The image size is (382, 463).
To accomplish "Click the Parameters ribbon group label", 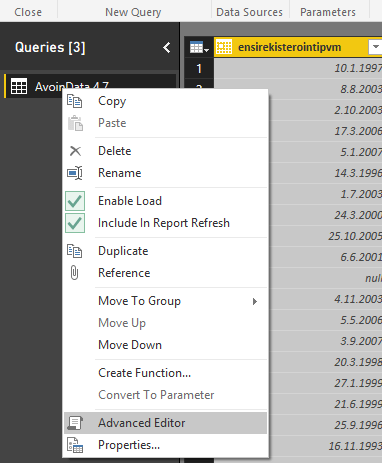I will [328, 12].
